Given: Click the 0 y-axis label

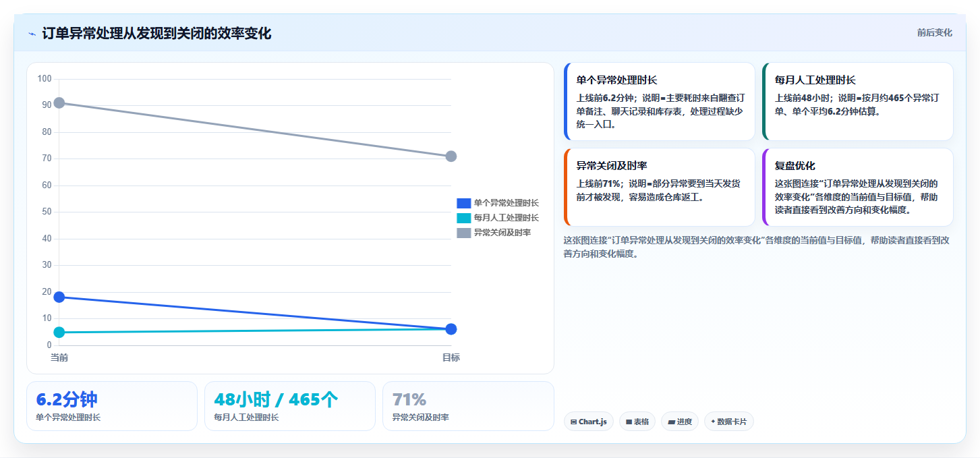Looking at the screenshot, I should coord(49,345).
